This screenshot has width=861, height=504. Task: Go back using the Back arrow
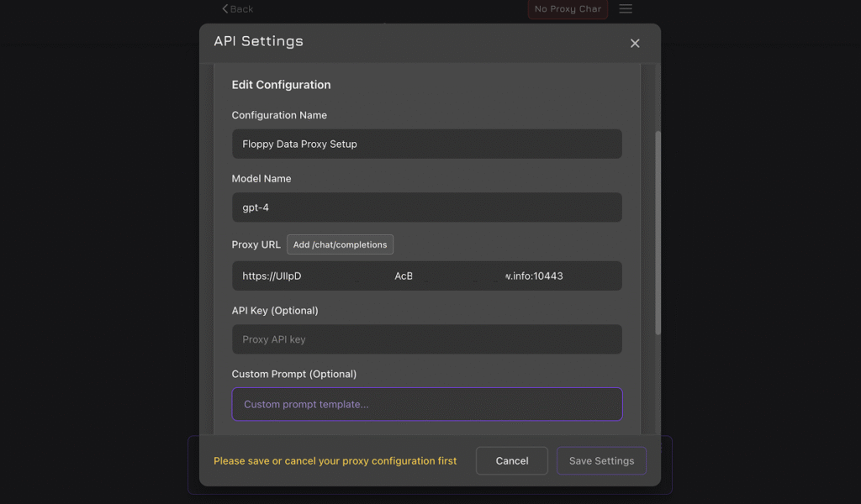[x=237, y=8]
